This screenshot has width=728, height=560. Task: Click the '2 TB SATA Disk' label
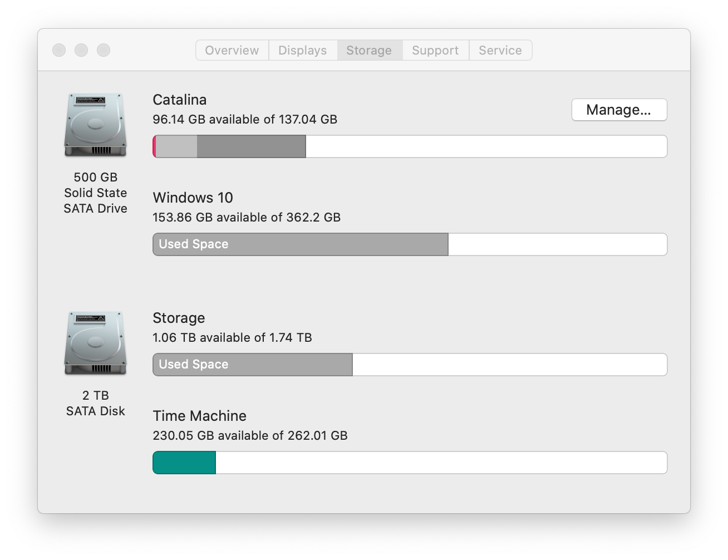click(x=96, y=403)
